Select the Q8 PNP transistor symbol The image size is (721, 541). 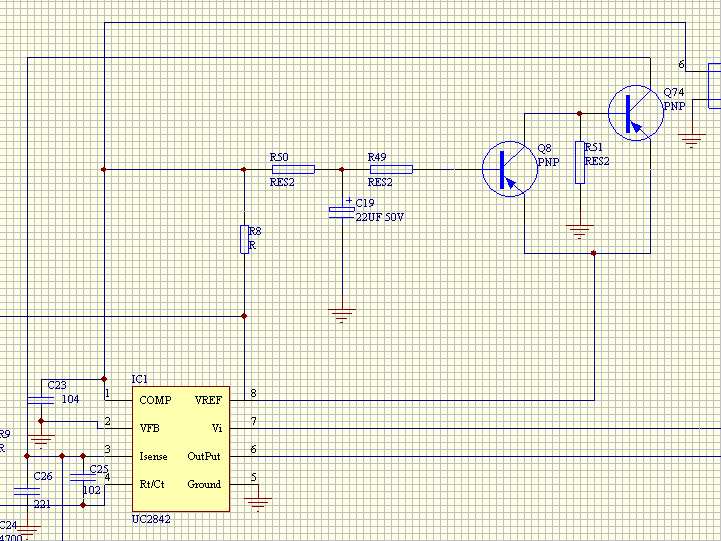tap(509, 169)
